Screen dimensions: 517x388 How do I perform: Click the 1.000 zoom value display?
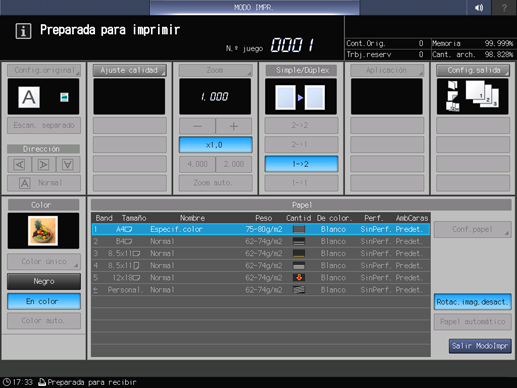click(x=215, y=97)
